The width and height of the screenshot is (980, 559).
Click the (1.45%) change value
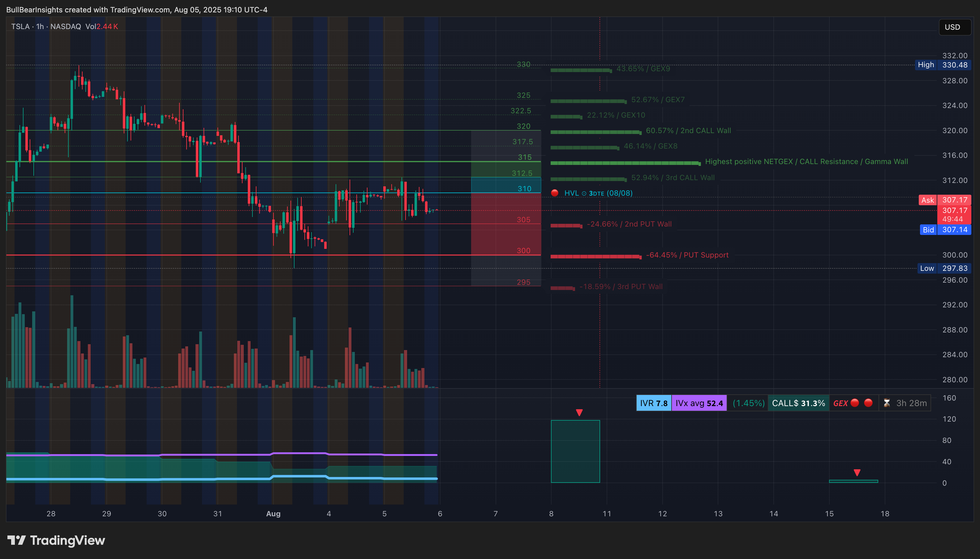pyautogui.click(x=749, y=403)
